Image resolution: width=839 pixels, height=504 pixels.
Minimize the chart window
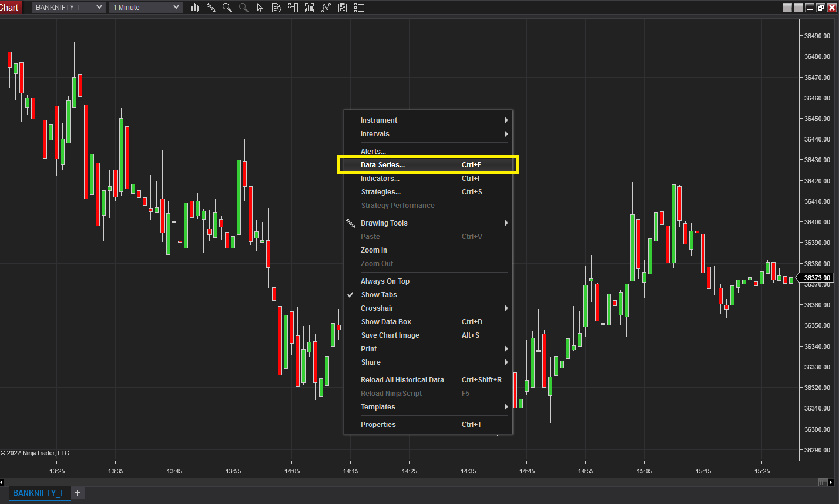(x=810, y=8)
